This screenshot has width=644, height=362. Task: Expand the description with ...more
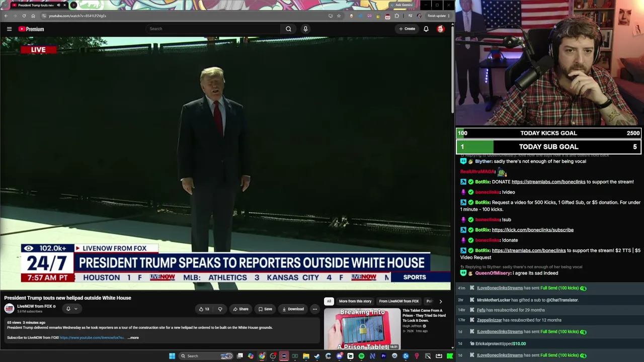(133, 338)
